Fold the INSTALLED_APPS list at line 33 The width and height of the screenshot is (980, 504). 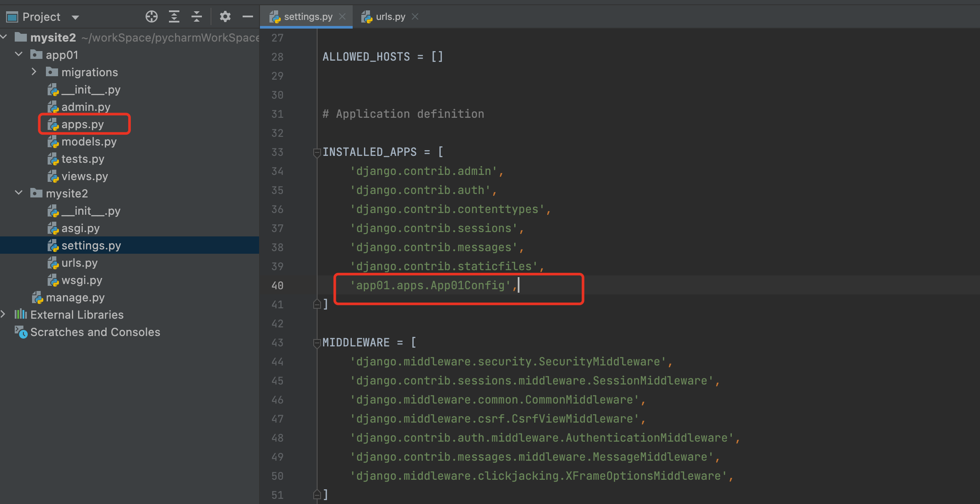(x=317, y=152)
